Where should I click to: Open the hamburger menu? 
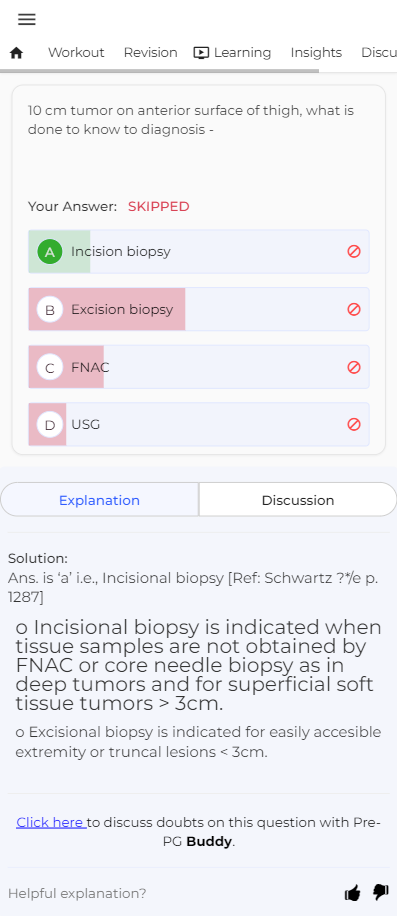click(x=27, y=19)
